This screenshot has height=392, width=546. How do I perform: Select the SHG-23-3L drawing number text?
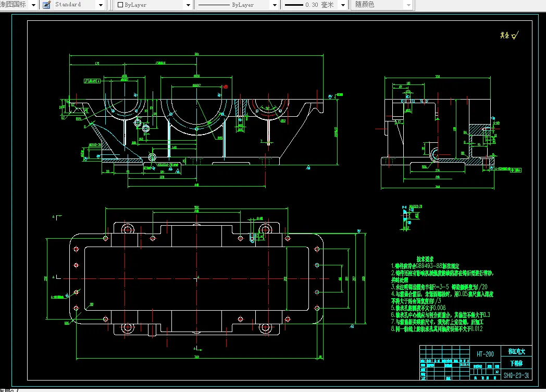516,375
